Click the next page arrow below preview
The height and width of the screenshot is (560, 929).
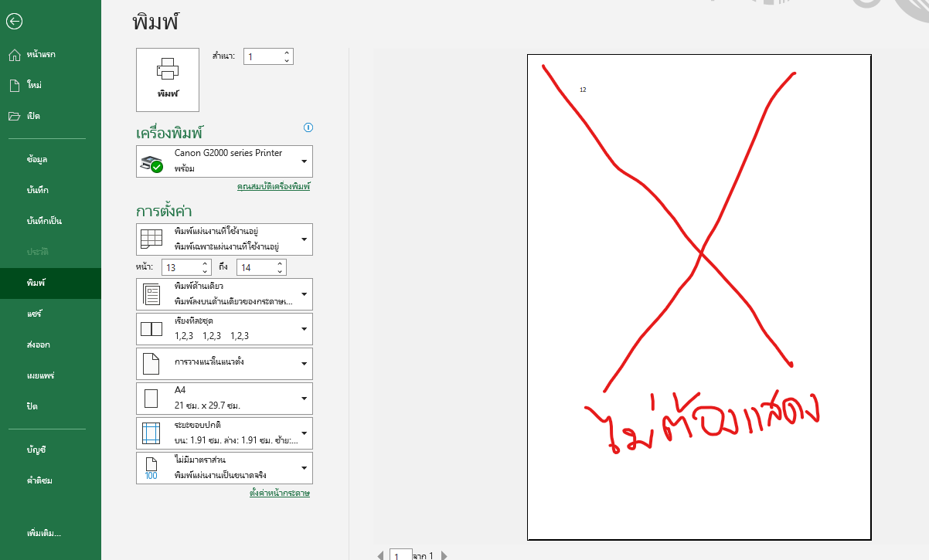pyautogui.click(x=444, y=555)
